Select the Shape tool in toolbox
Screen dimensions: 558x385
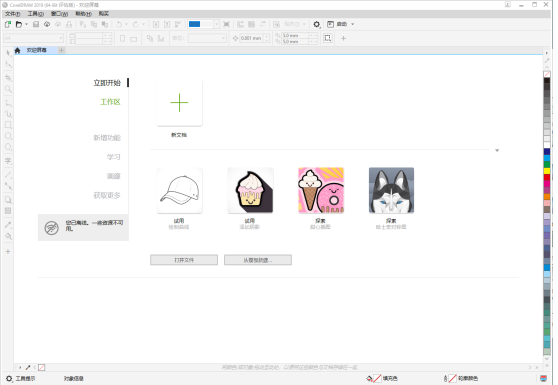tap(8, 64)
